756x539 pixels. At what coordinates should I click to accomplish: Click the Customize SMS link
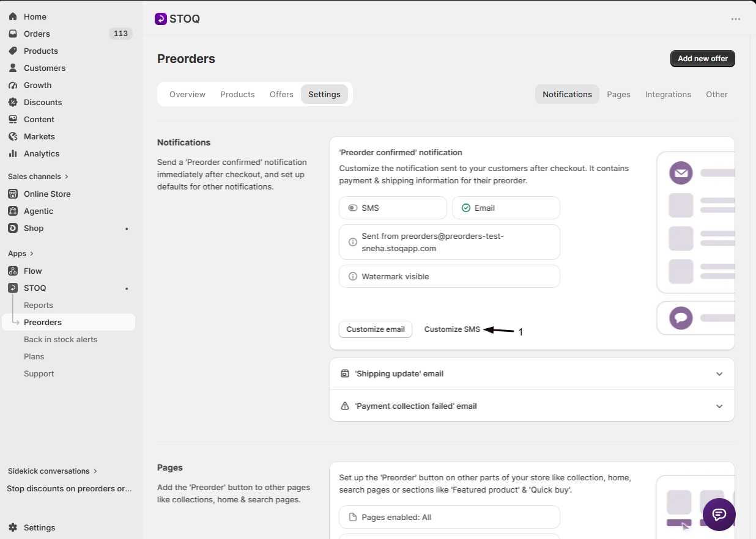452,329
